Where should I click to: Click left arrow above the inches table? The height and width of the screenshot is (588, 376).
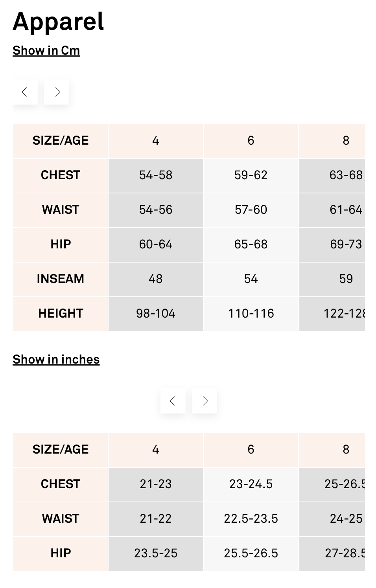(x=173, y=401)
